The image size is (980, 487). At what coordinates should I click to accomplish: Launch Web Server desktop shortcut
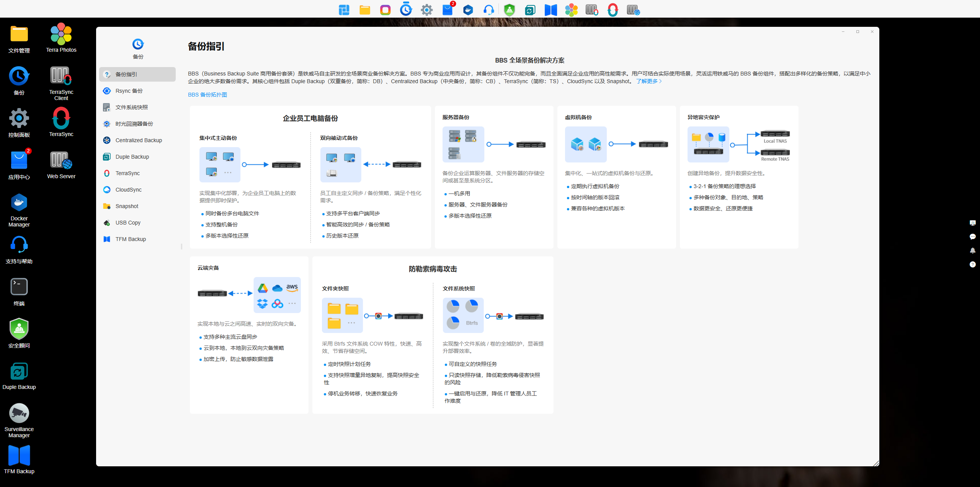(61, 164)
